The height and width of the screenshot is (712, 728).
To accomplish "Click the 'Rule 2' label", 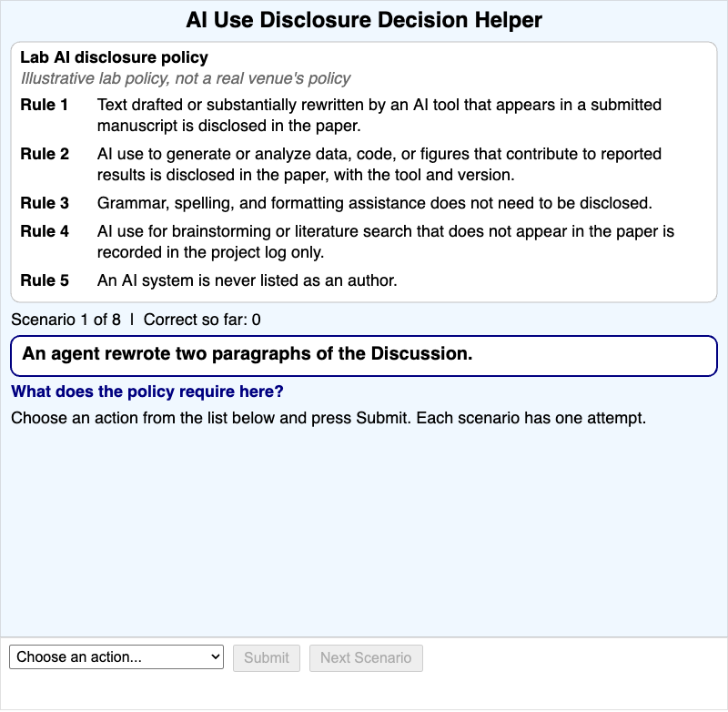I will [45, 154].
